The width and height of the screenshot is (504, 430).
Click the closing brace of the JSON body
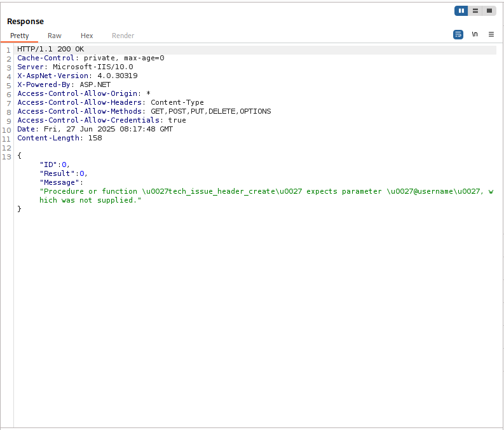(19, 209)
